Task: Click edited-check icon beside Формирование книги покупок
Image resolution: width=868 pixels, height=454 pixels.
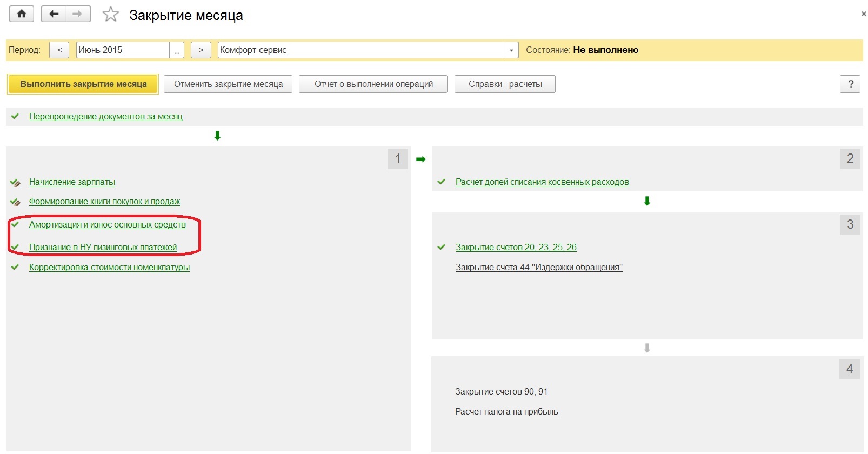Action: point(15,202)
